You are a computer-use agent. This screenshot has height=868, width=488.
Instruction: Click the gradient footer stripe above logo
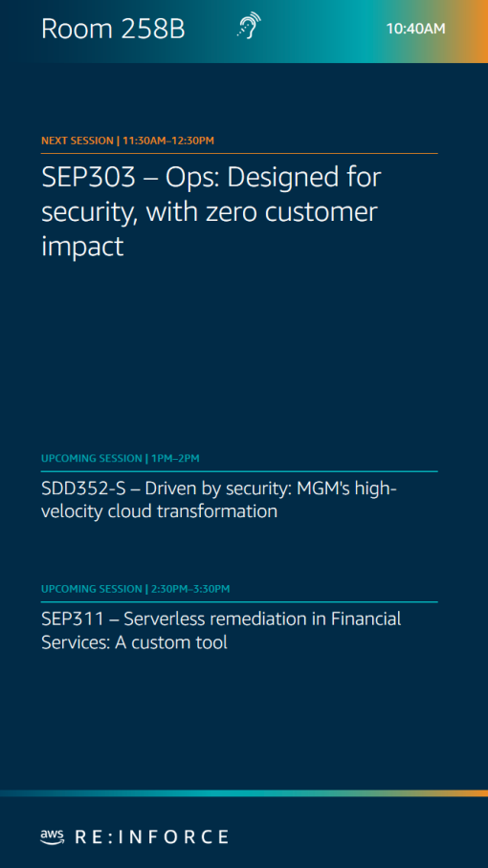click(244, 793)
